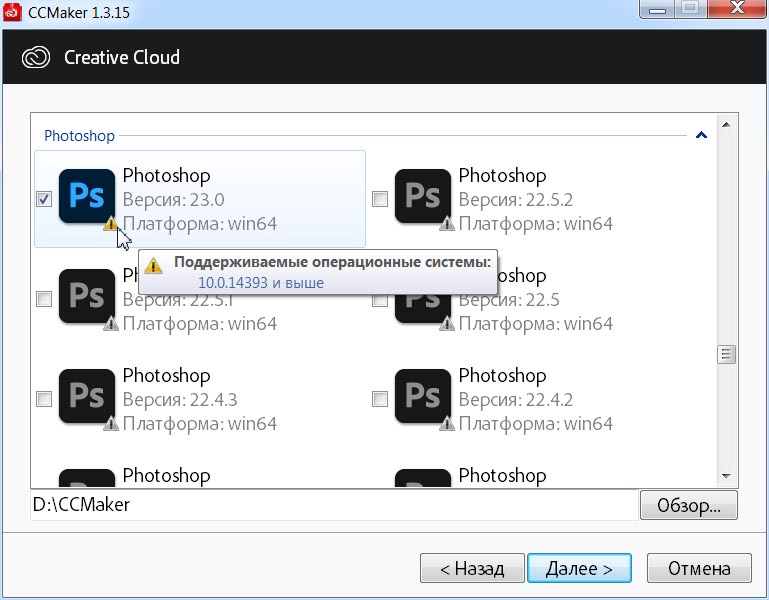Click the Версия: 22.5.2 text
Screen dimensions: 769x600
point(516,200)
